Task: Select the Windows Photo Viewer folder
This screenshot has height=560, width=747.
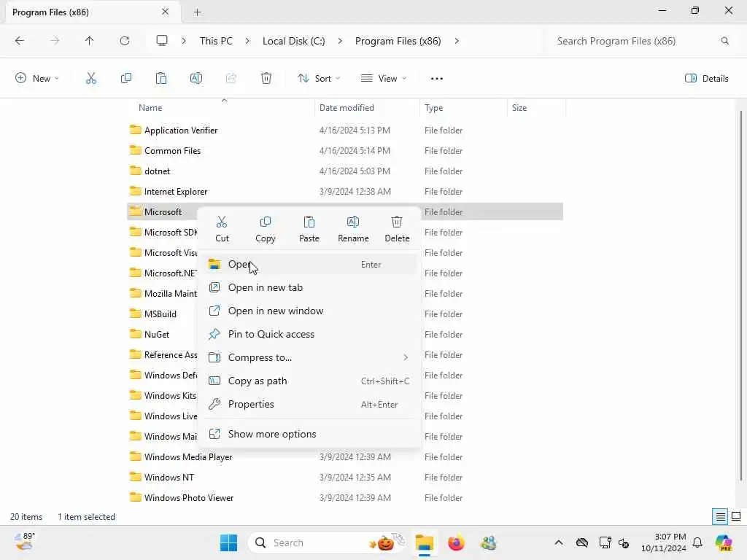Action: 345,498
